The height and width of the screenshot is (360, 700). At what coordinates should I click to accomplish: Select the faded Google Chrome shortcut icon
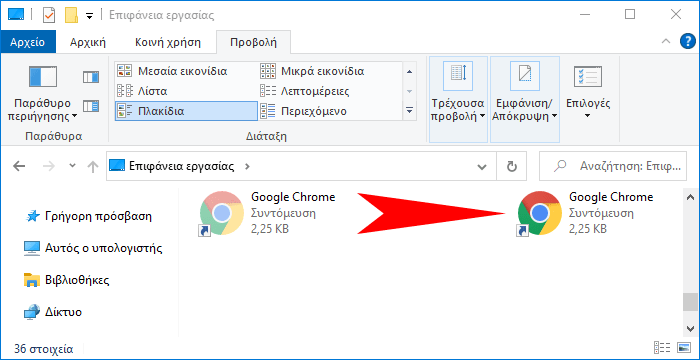click(x=222, y=213)
